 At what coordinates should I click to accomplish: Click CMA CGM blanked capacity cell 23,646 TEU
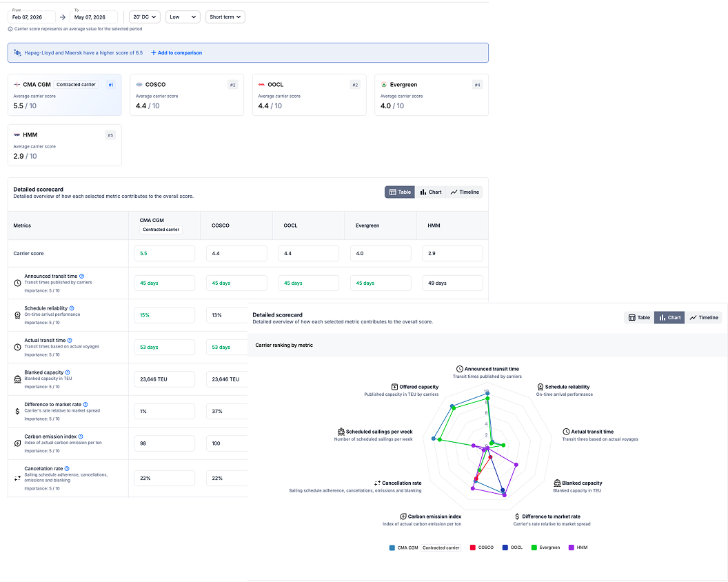coord(164,379)
